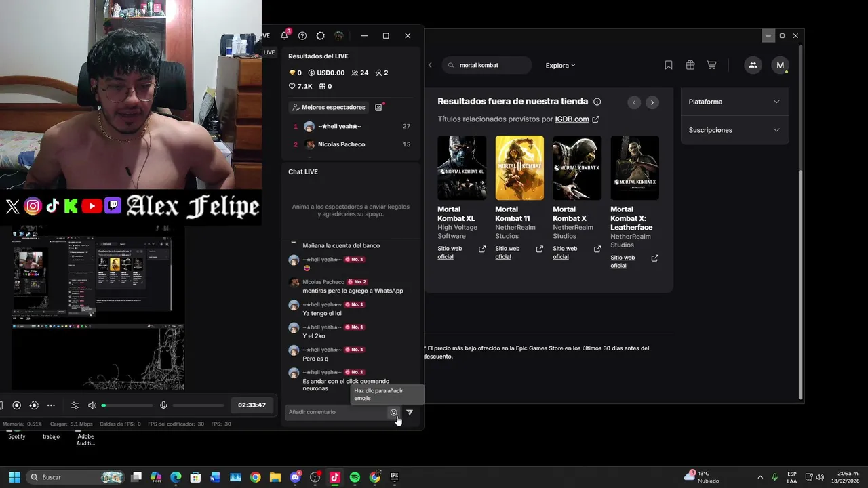Open the settings hexagon icon in LIVE Studio
Viewport: 868px width, 488px height.
tap(321, 36)
